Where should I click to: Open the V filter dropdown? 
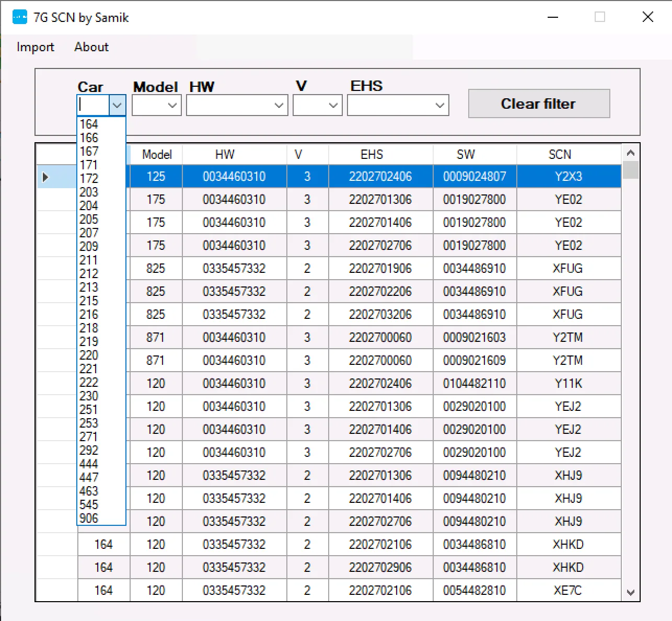click(x=333, y=106)
